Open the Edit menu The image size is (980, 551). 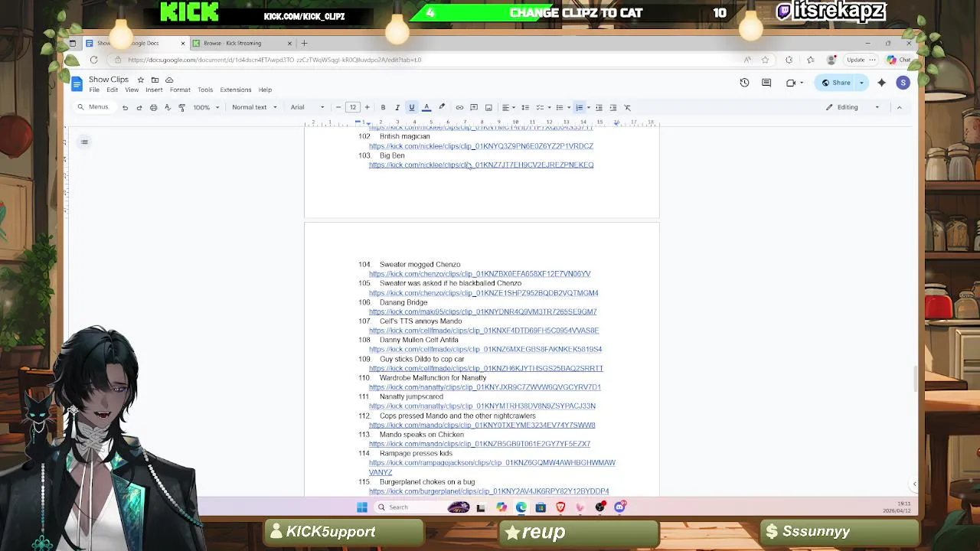112,90
